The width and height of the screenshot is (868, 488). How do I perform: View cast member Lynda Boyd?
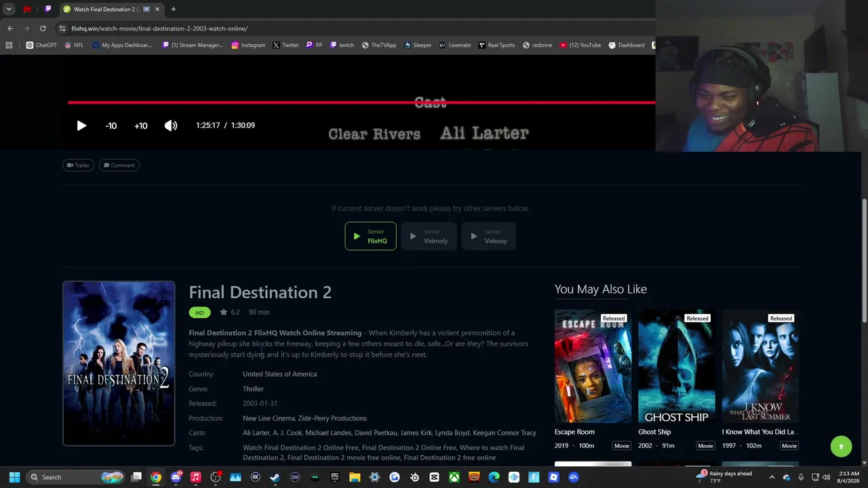point(452,433)
